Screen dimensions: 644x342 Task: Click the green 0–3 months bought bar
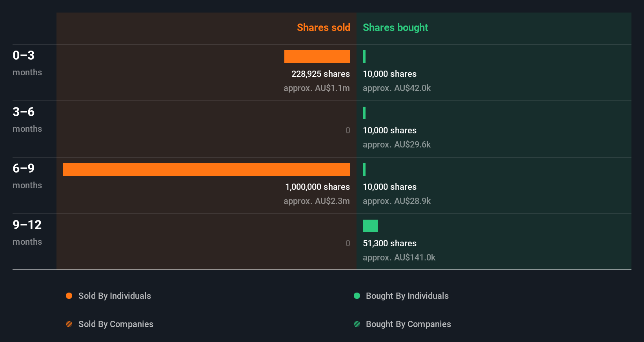click(x=364, y=56)
